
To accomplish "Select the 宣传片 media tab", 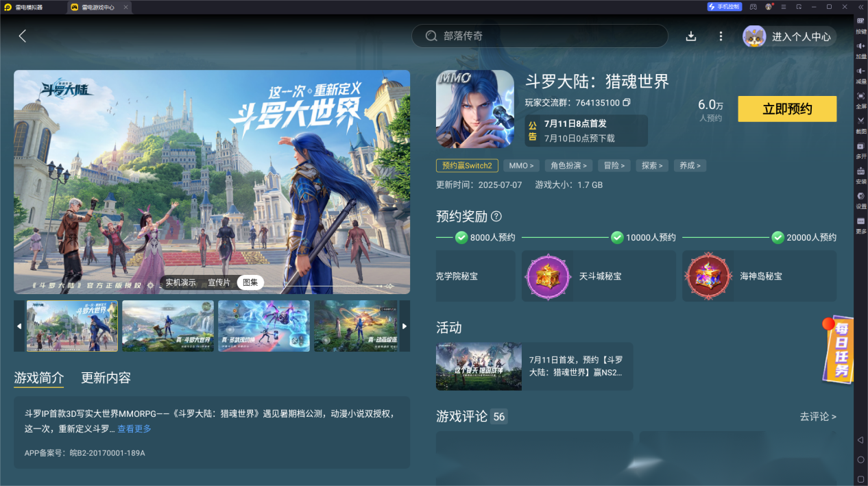I will pos(219,282).
